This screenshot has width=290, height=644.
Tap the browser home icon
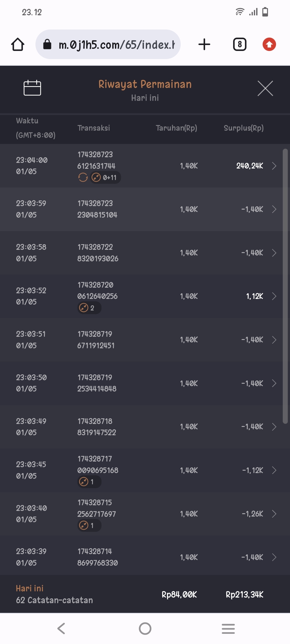(18, 45)
